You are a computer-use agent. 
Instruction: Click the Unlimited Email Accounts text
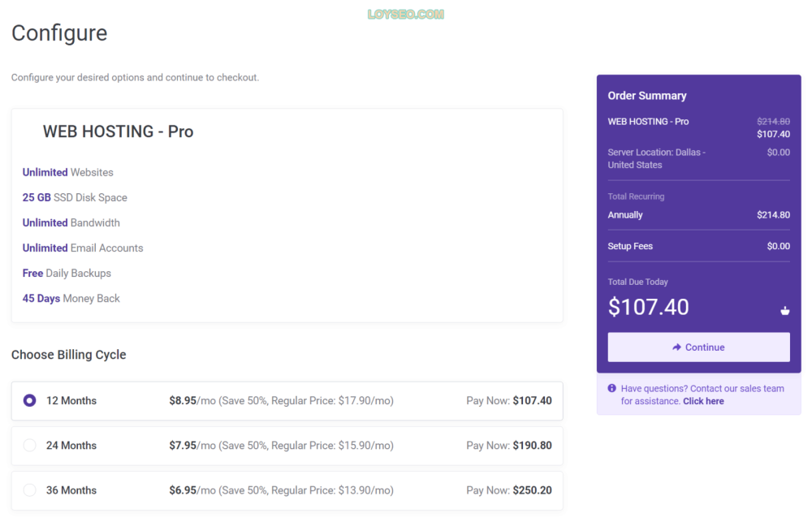point(83,248)
